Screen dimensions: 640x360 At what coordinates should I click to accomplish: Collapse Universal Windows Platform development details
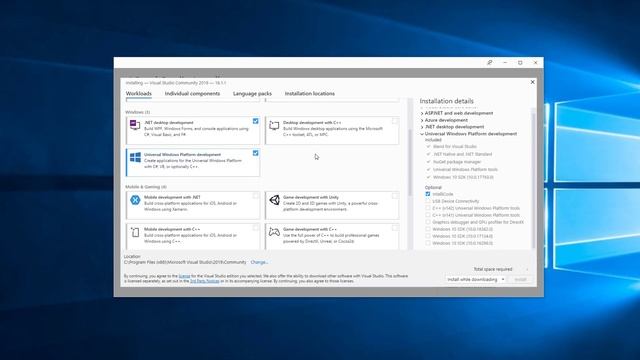422,134
